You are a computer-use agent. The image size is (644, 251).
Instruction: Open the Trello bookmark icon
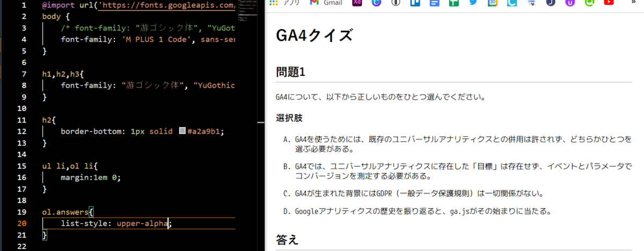[x=415, y=3]
